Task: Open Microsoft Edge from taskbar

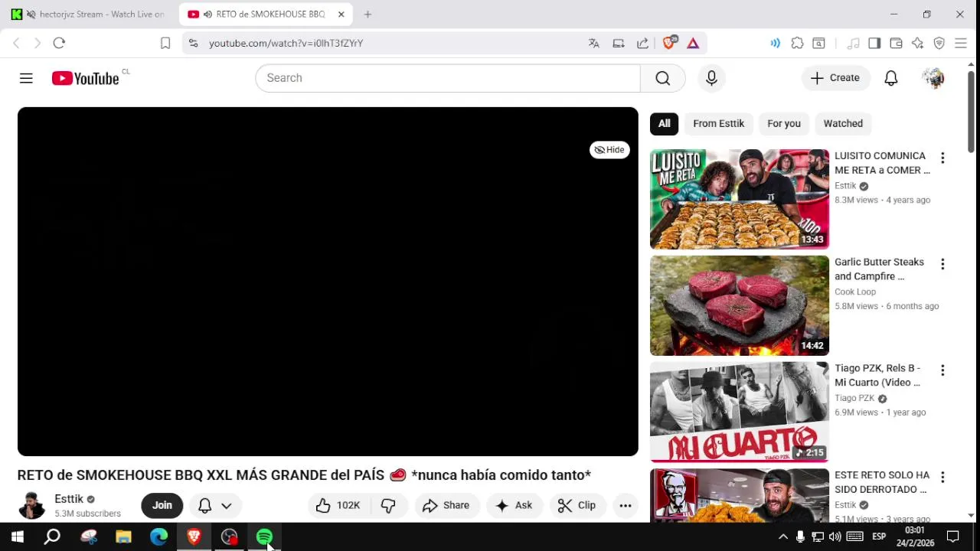Action: coord(158,537)
